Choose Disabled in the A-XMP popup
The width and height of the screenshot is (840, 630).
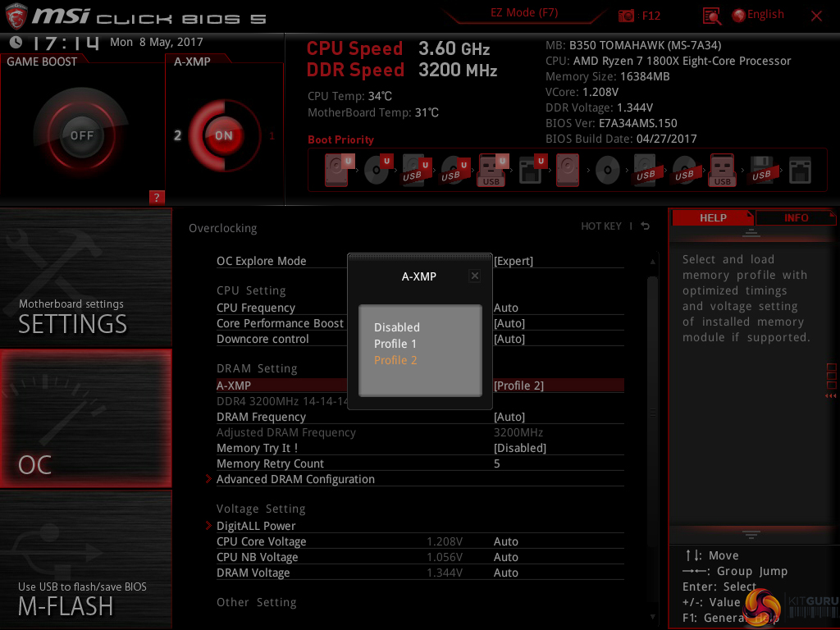click(397, 327)
